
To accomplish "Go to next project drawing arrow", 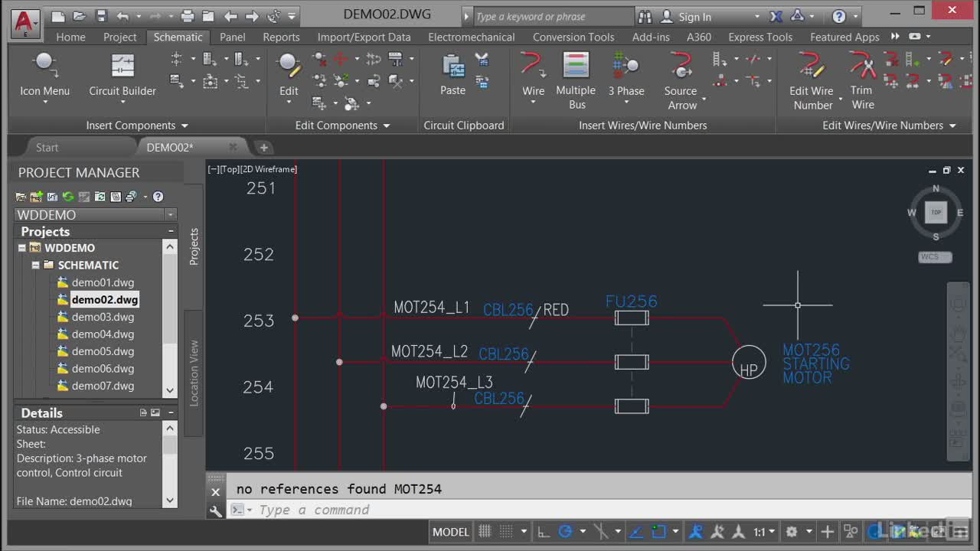I will (x=252, y=16).
